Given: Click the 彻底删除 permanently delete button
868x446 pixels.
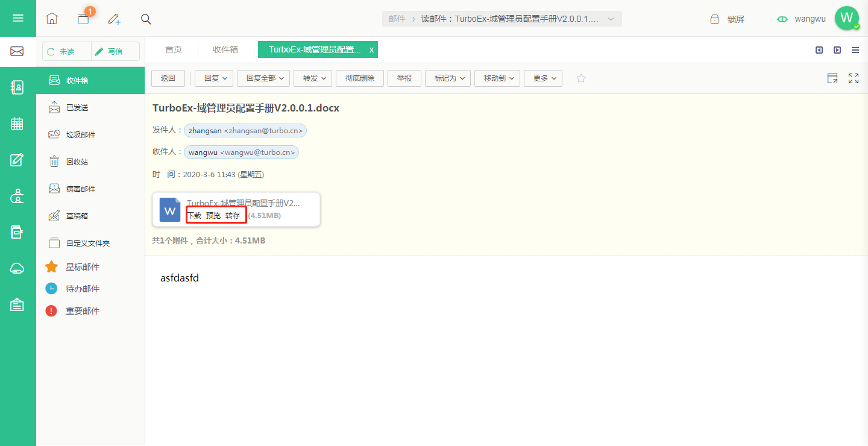Looking at the screenshot, I should (360, 78).
